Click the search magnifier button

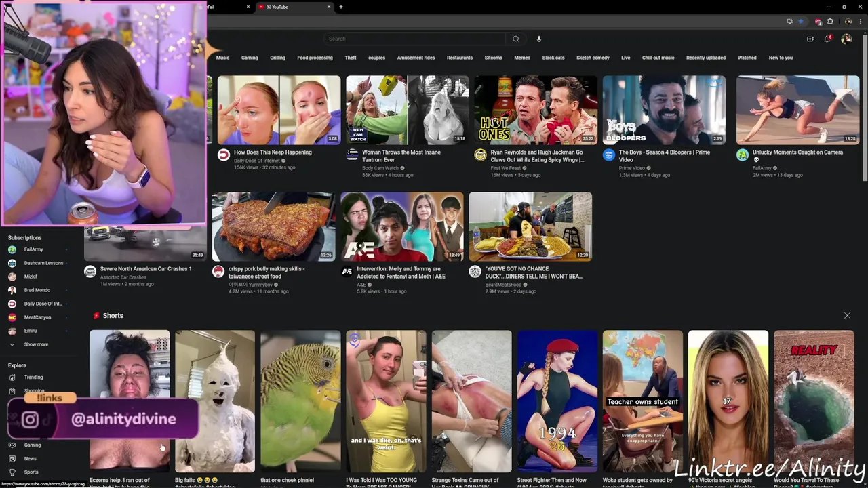pos(516,39)
